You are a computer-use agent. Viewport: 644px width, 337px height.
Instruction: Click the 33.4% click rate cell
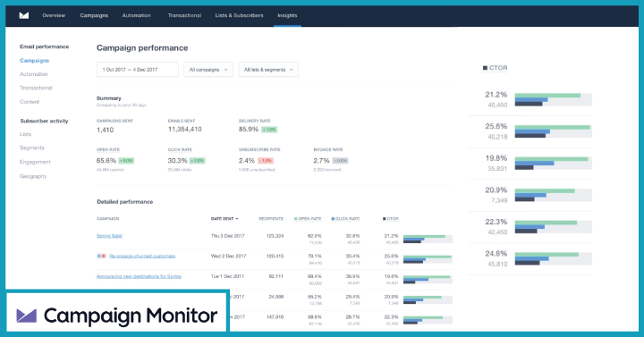[x=352, y=257]
